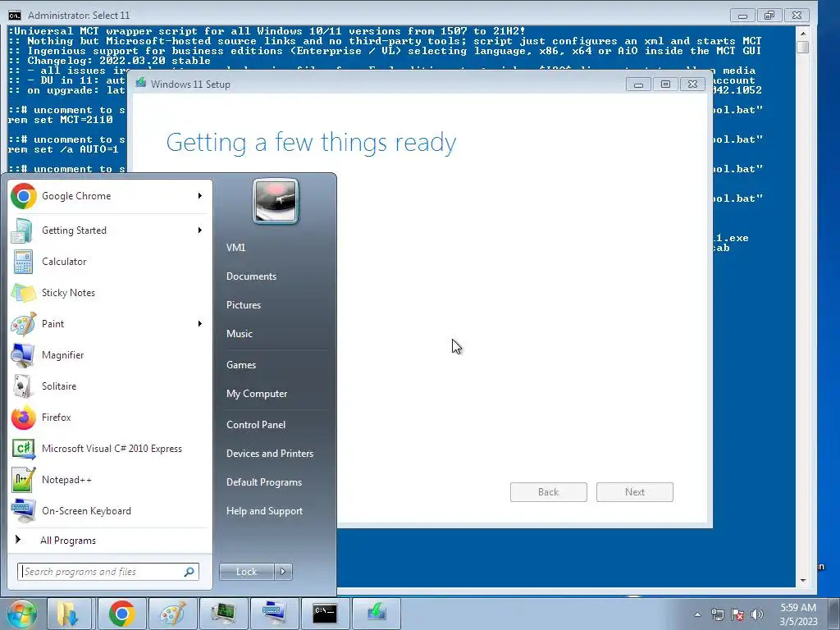This screenshot has height=630, width=840.
Task: Open Documents from Start menu
Action: [251, 276]
